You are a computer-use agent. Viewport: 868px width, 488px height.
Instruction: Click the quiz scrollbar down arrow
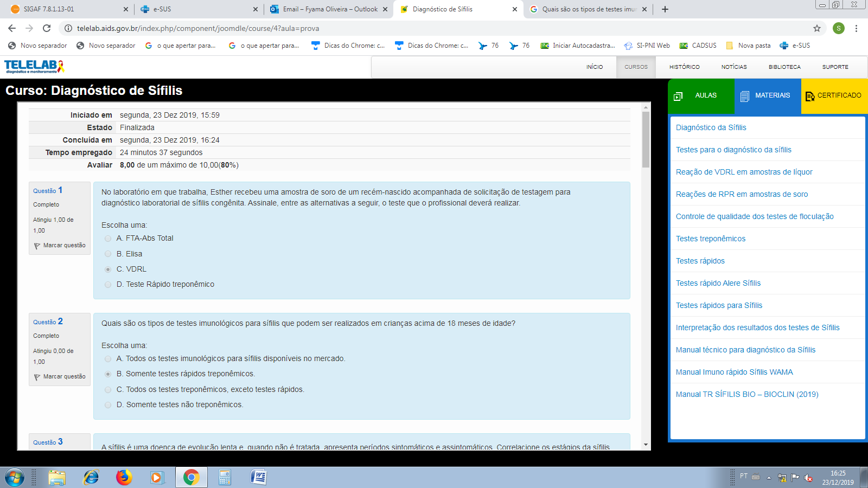pos(646,445)
